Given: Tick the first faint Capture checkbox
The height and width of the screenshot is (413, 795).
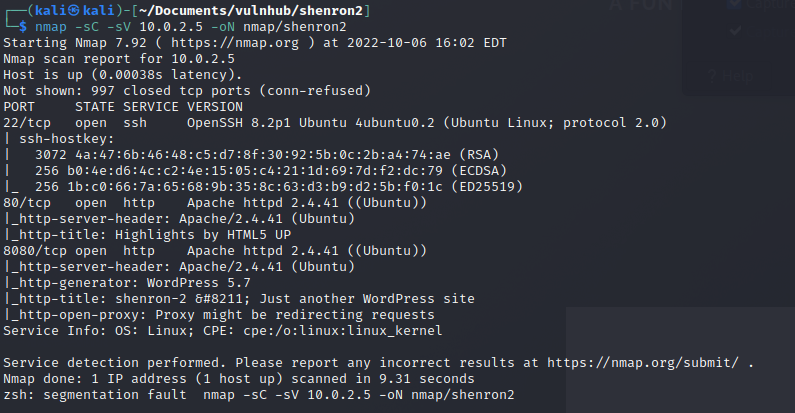Looking at the screenshot, I should coord(734,5).
